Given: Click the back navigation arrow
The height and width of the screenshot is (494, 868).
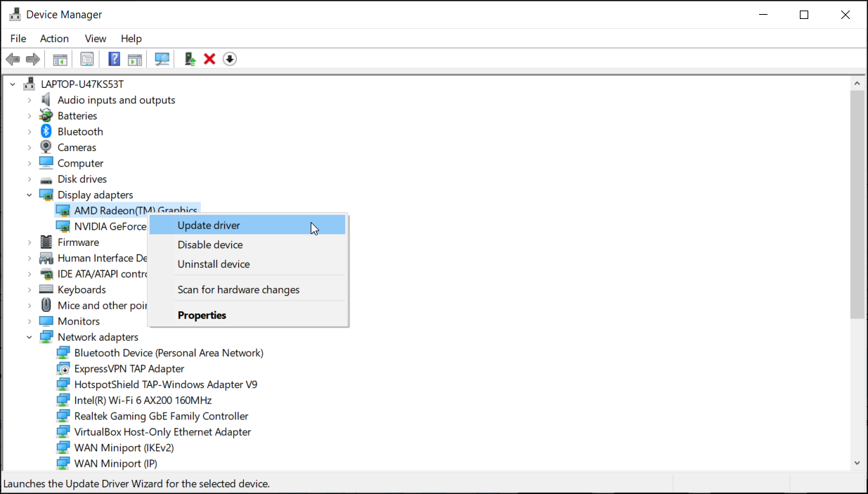Looking at the screenshot, I should click(x=13, y=58).
